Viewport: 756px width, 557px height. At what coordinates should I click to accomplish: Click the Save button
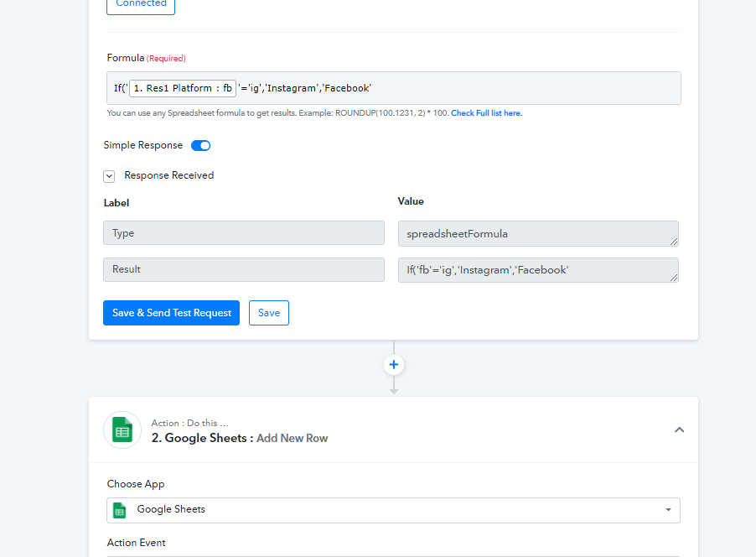coord(269,313)
